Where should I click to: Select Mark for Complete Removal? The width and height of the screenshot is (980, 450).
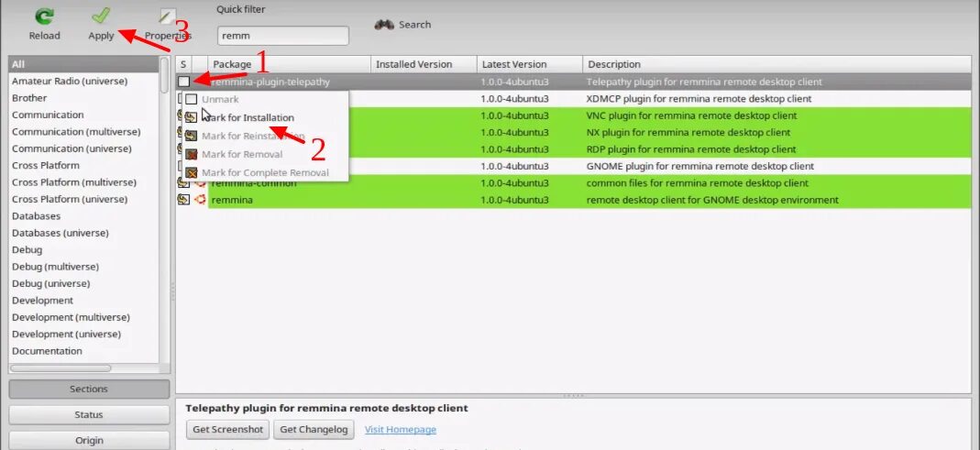tap(264, 172)
